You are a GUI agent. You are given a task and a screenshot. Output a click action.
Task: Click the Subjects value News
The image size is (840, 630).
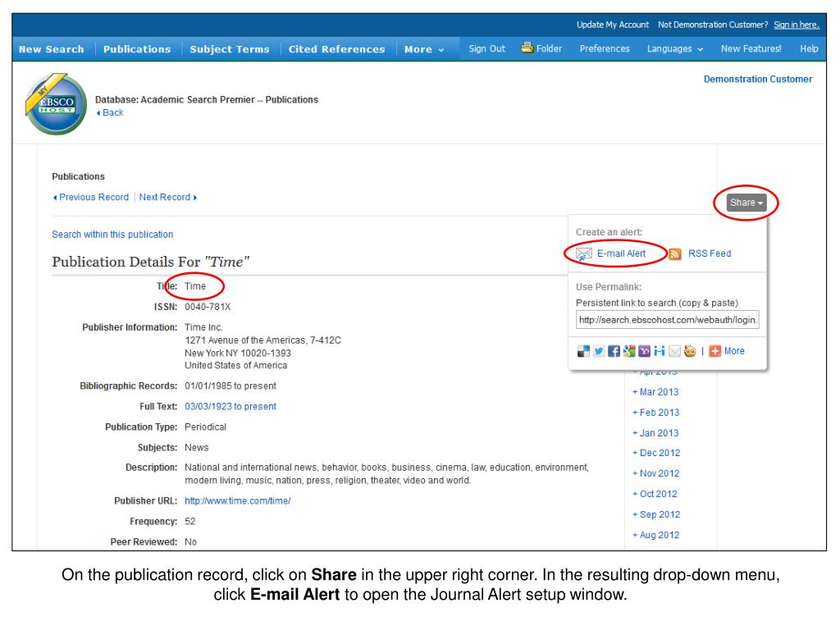(x=197, y=448)
